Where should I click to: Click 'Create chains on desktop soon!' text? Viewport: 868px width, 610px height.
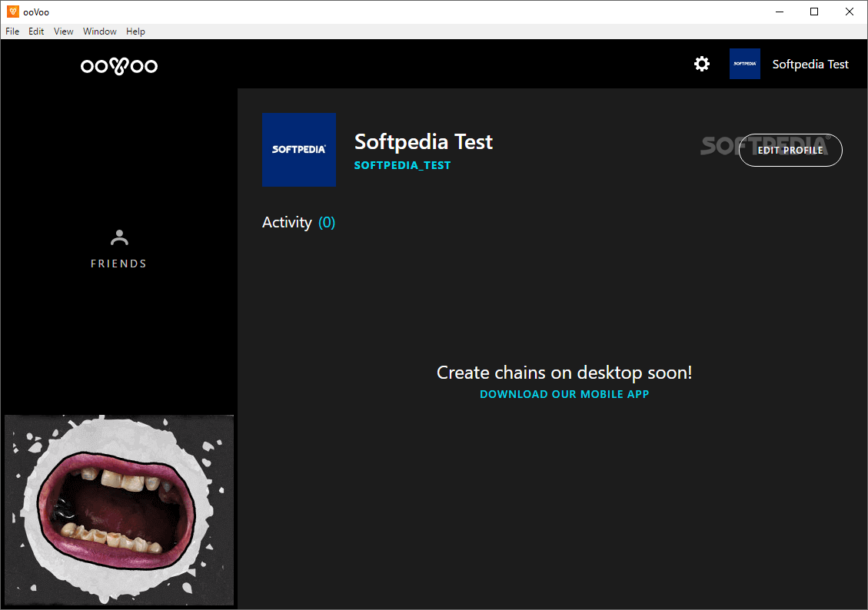pos(564,373)
